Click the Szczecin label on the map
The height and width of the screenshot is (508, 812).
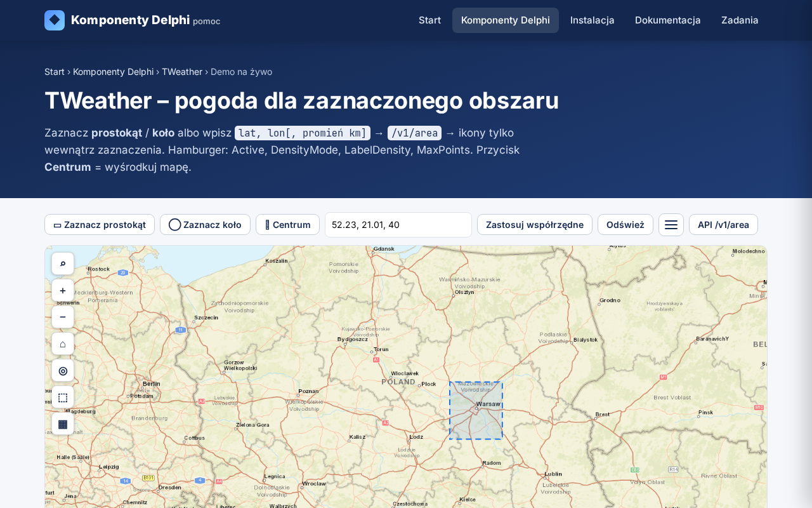pos(206,317)
